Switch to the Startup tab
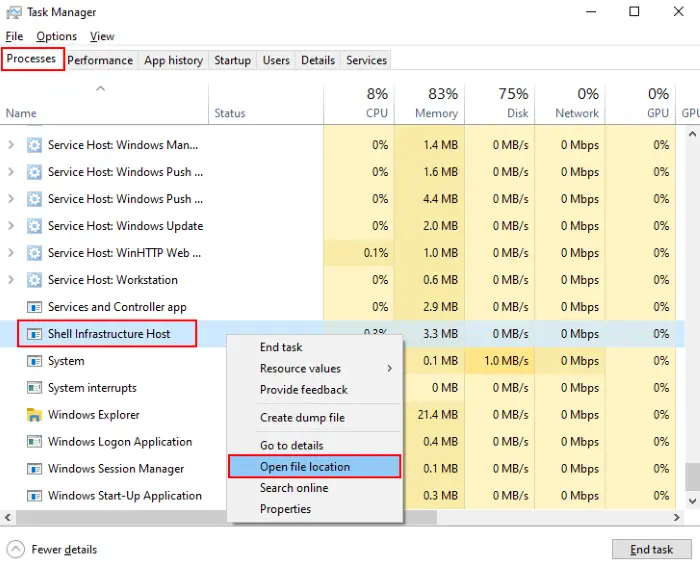The height and width of the screenshot is (570, 700). (x=233, y=60)
